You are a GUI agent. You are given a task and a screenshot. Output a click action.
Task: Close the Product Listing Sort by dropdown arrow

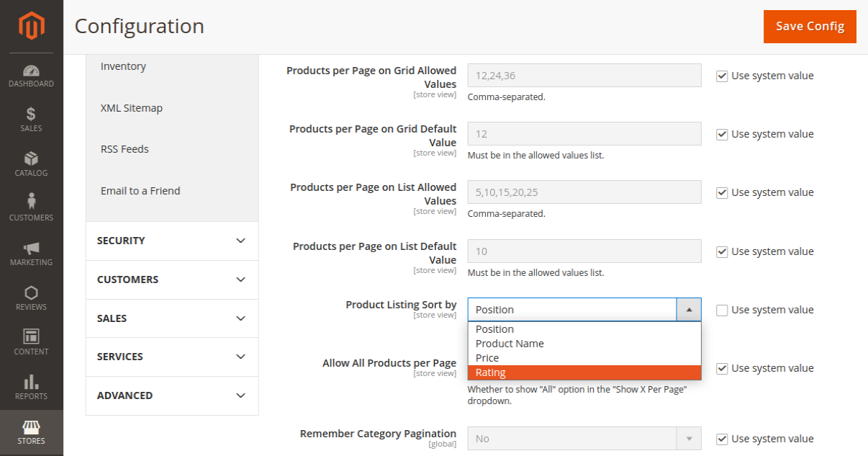tap(689, 310)
